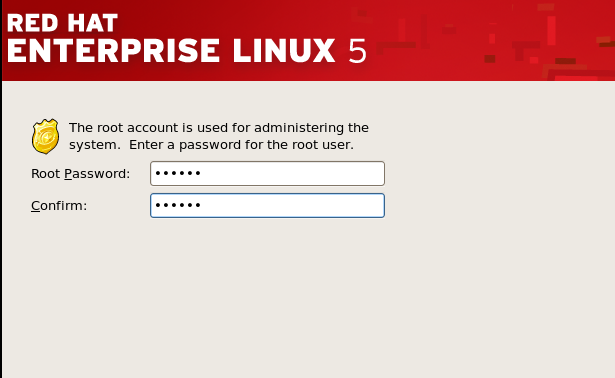Click the gold security badge icon
Viewport: 615px width, 378px height.
45,136
